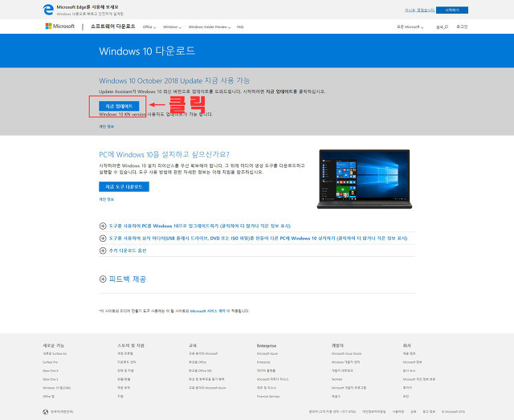Click the laptop Windows 10 image
Viewport: 514px width, 420px height.
pyautogui.click(x=364, y=179)
